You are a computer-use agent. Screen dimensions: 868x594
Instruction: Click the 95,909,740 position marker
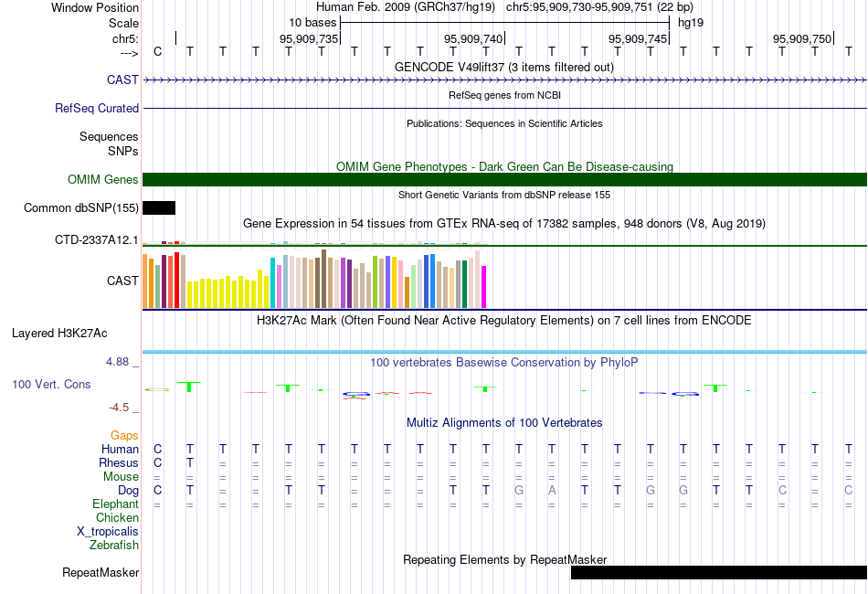(472, 38)
